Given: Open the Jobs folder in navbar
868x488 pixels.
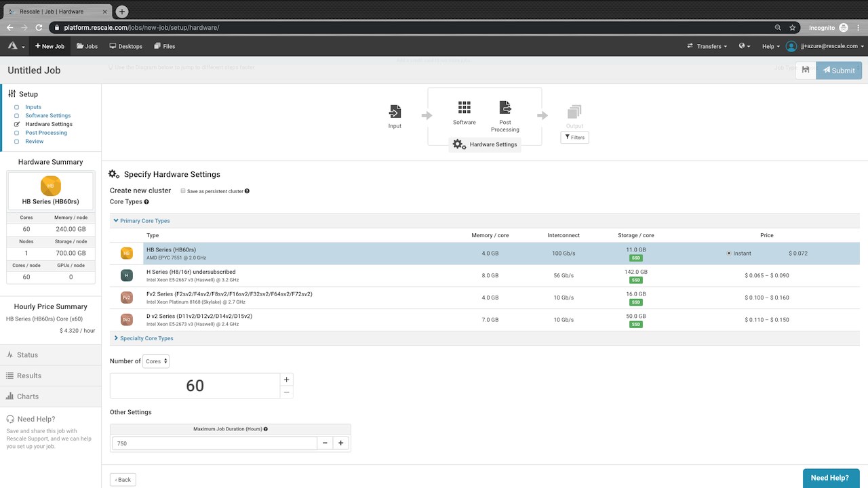Looking at the screenshot, I should tap(87, 46).
